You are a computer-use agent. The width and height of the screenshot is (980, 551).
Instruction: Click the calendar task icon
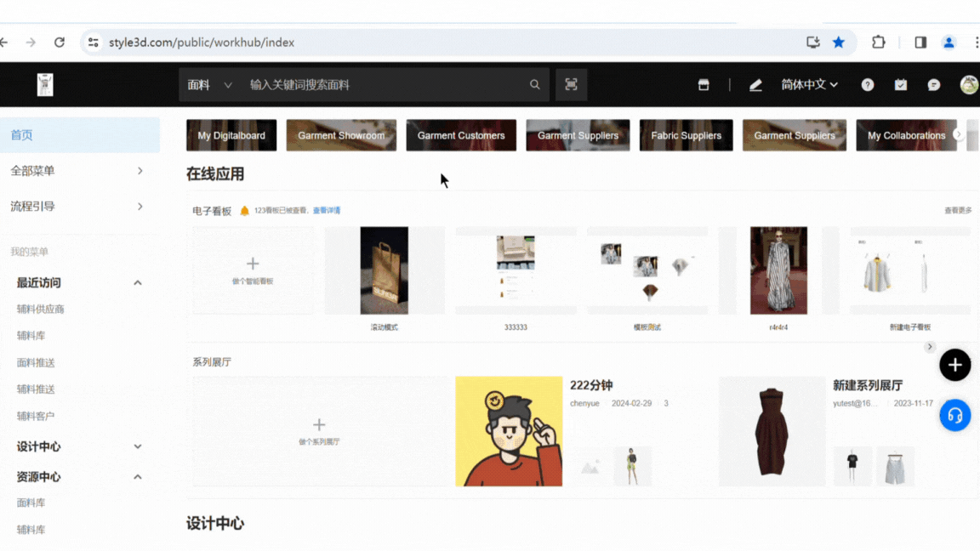point(901,85)
